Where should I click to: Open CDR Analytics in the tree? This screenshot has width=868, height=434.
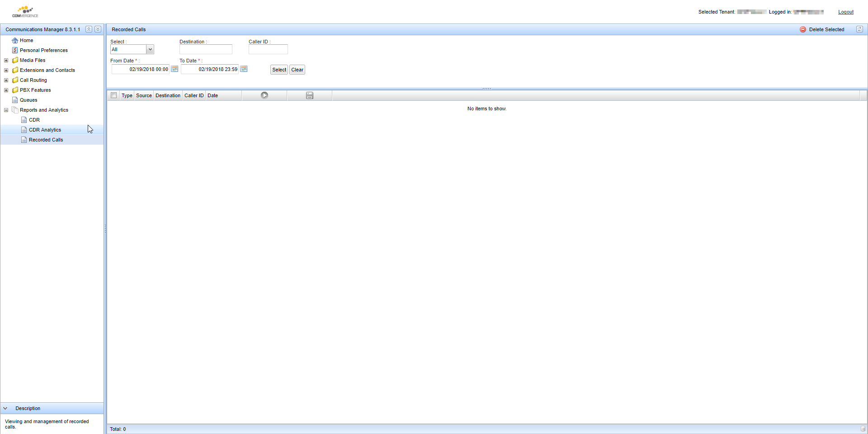(45, 130)
